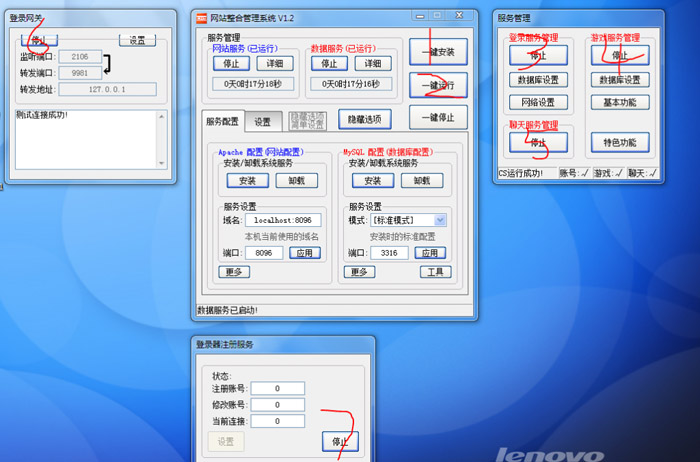700x462 pixels.
Task: Apply the Apache port with 应用
Action: [306, 254]
